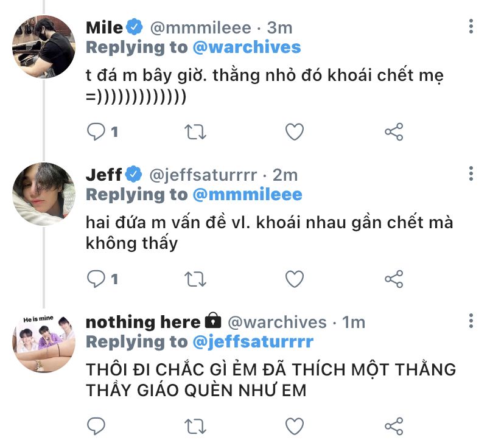Image resolution: width=504 pixels, height=443 pixels.
Task: Open more options on Jeff's tweet
Action: (471, 174)
